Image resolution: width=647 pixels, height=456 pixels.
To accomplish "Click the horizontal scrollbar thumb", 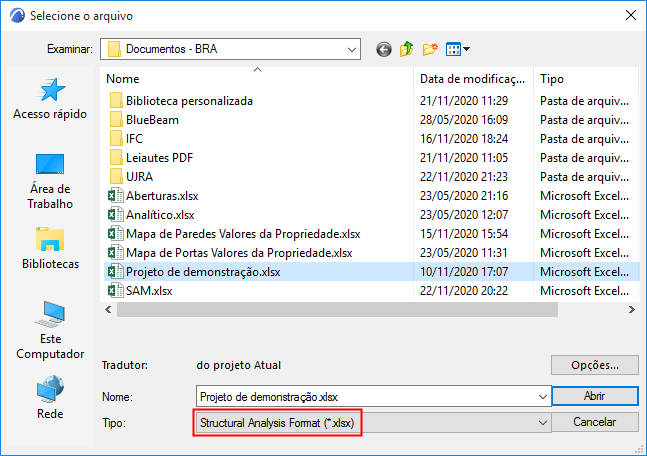I will click(x=337, y=310).
